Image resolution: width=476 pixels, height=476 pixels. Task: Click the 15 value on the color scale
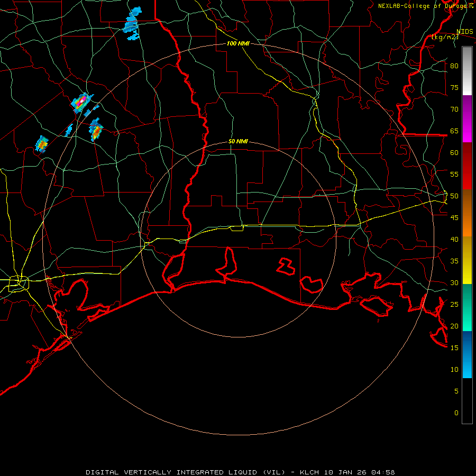click(x=454, y=348)
